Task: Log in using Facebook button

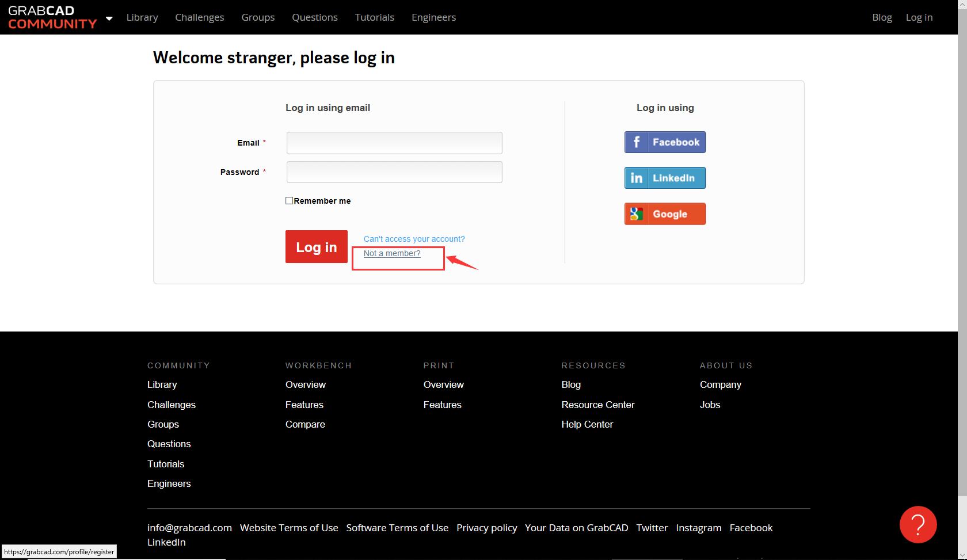Action: 665,142
